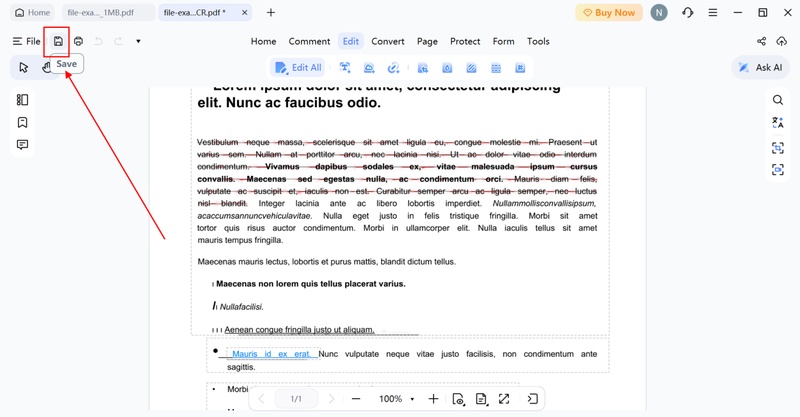Open the Tools tab
Viewport: 800px width, 417px height.
[538, 41]
